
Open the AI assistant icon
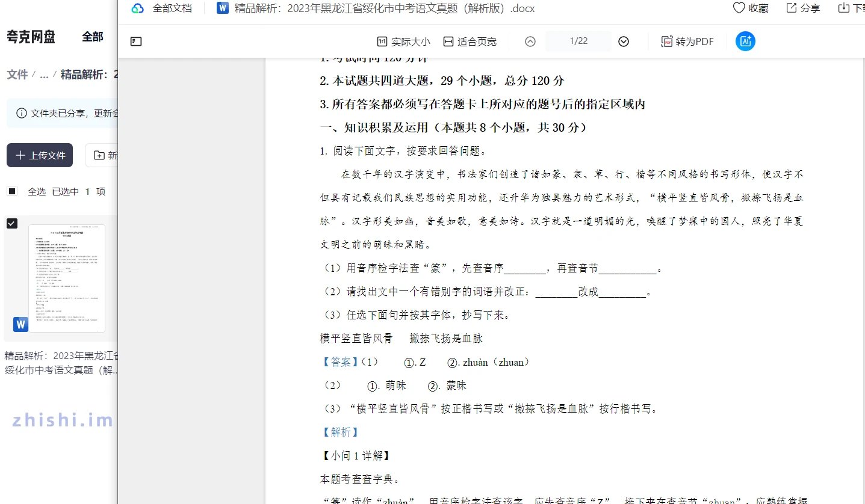coord(745,41)
